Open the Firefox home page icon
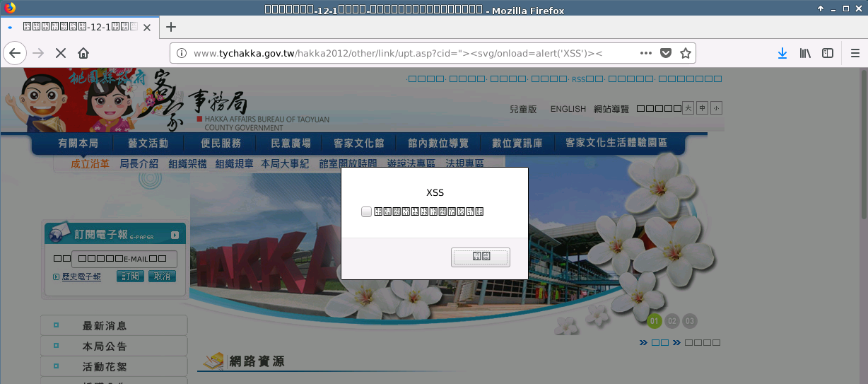Viewport: 868px width, 384px height. 83,53
